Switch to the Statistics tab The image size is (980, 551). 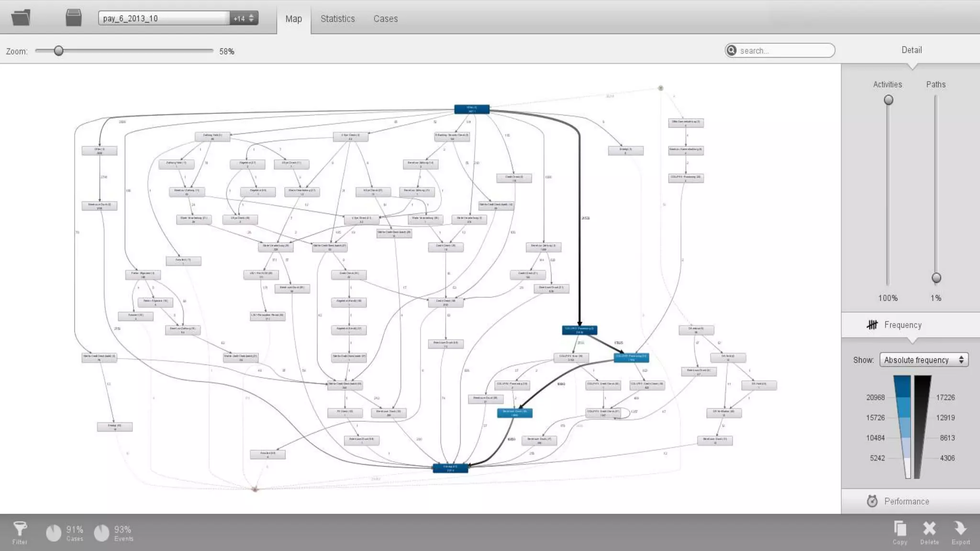click(337, 19)
